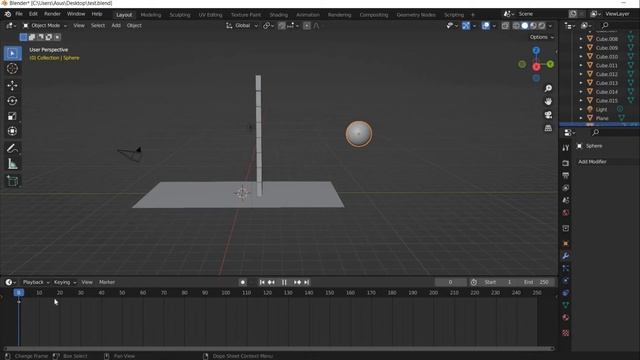This screenshot has height=360, width=640.
Task: Expand the Light item in outliner
Action: 581,109
